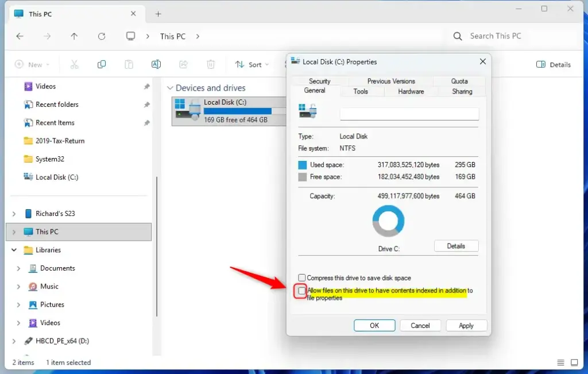Viewport: 588px width, 374px height.
Task: Toggle Compress this drive checkbox
Action: 302,277
